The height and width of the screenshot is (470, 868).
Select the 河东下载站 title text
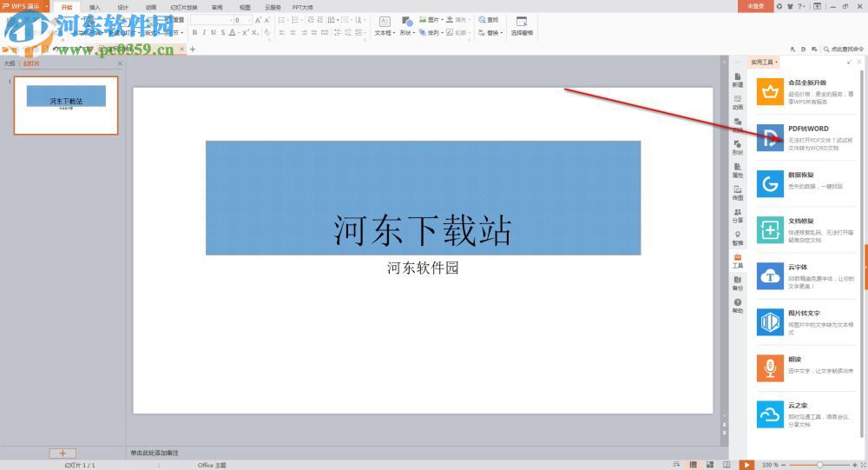click(x=422, y=230)
